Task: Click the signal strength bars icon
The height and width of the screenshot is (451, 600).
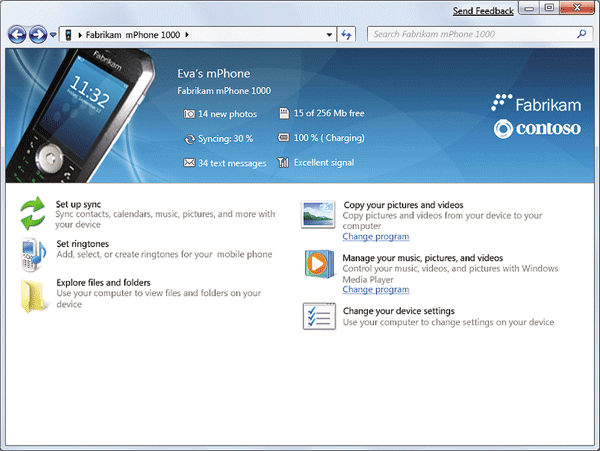Action: [283, 162]
